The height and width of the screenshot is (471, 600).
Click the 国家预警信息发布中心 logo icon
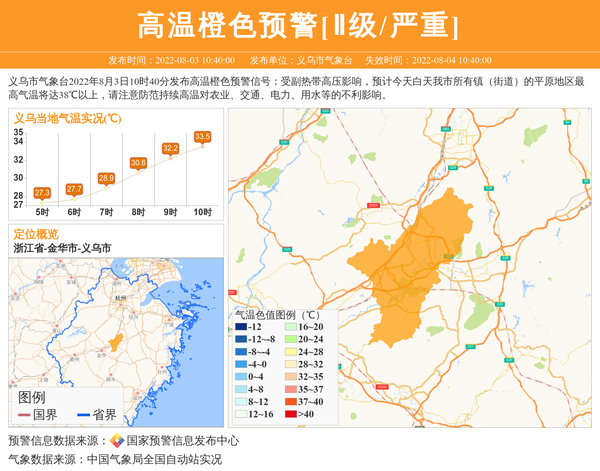117,441
